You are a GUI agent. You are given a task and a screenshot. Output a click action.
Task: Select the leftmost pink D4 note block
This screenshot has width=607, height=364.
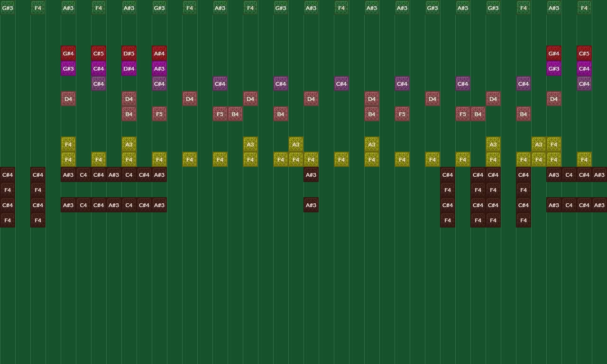(x=68, y=99)
